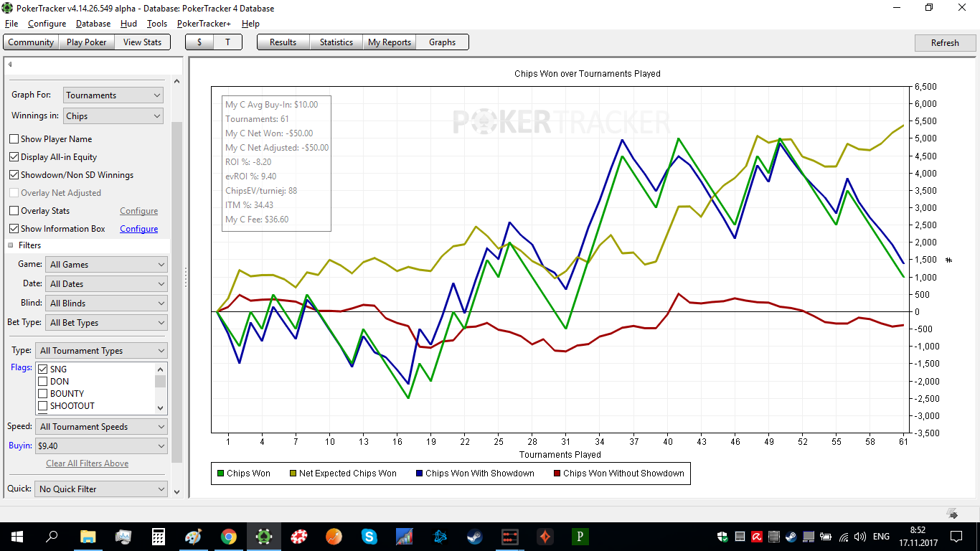The height and width of the screenshot is (551, 980).
Task: Open the Quick Filter dropdown
Action: (x=101, y=489)
